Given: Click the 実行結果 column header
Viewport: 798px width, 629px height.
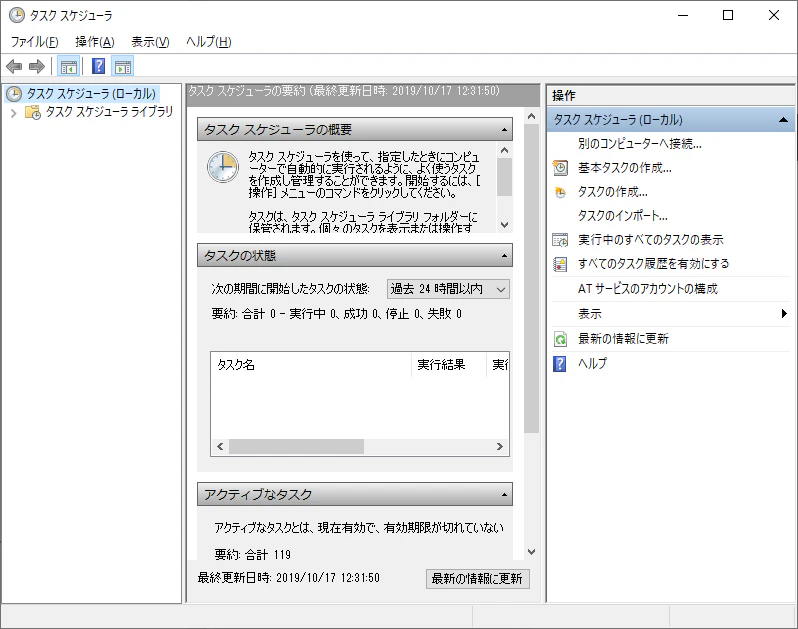Looking at the screenshot, I should [448, 365].
